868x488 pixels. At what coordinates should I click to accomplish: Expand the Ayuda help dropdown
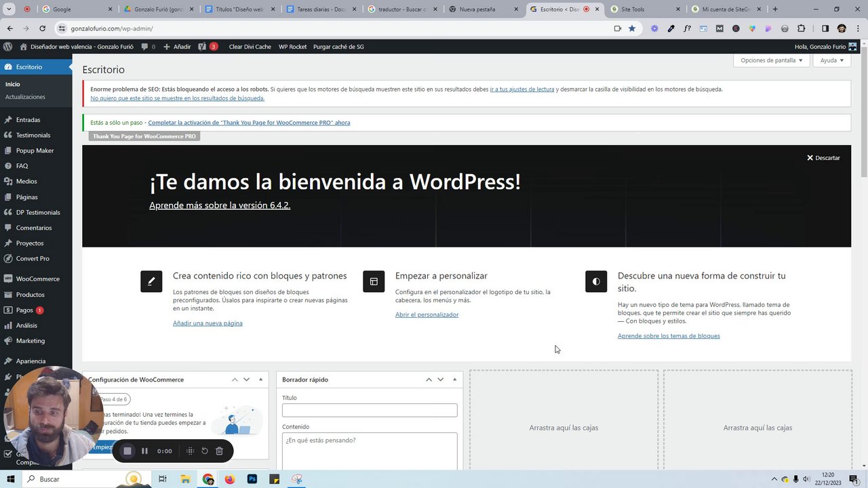831,60
